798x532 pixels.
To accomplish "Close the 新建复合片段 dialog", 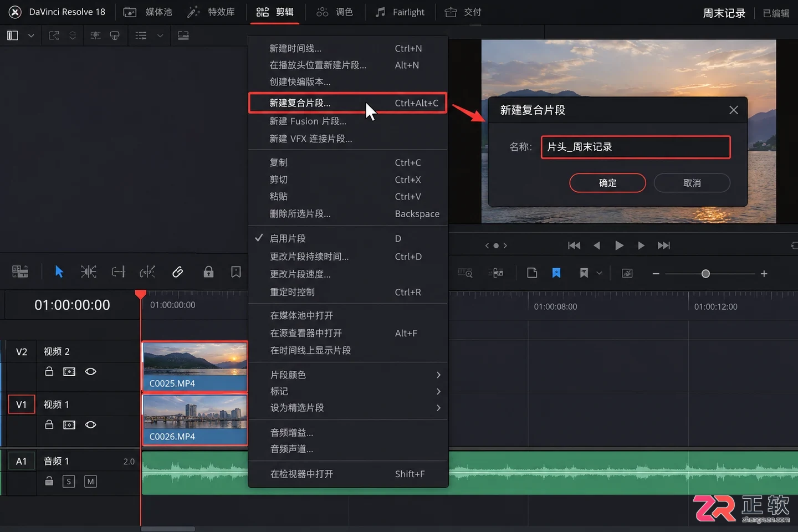I will point(734,110).
